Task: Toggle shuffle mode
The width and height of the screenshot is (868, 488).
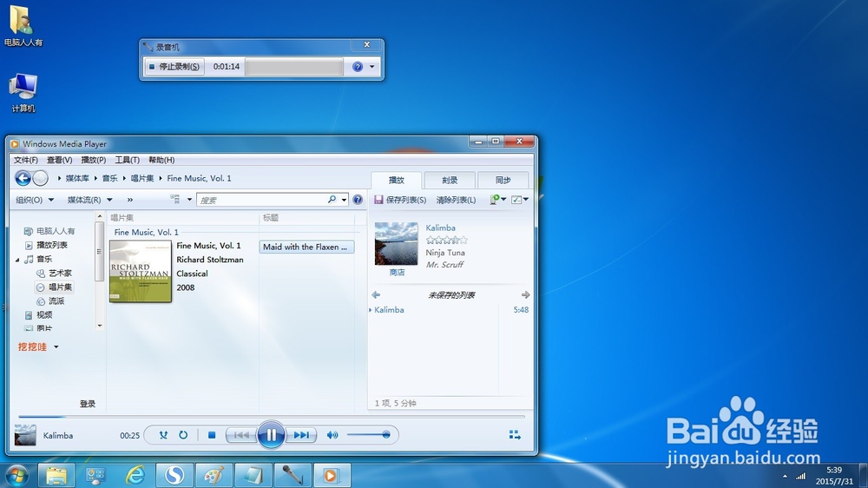Action: pyautogui.click(x=163, y=435)
